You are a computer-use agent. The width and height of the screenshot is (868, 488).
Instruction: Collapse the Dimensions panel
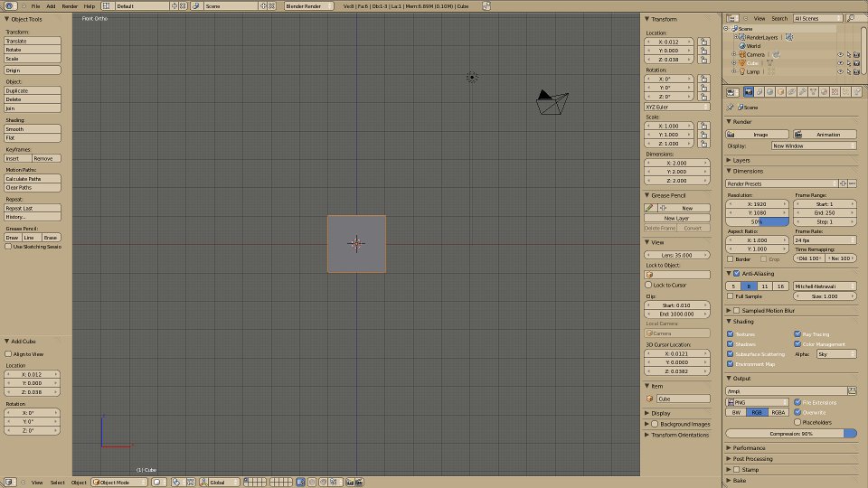(x=729, y=171)
